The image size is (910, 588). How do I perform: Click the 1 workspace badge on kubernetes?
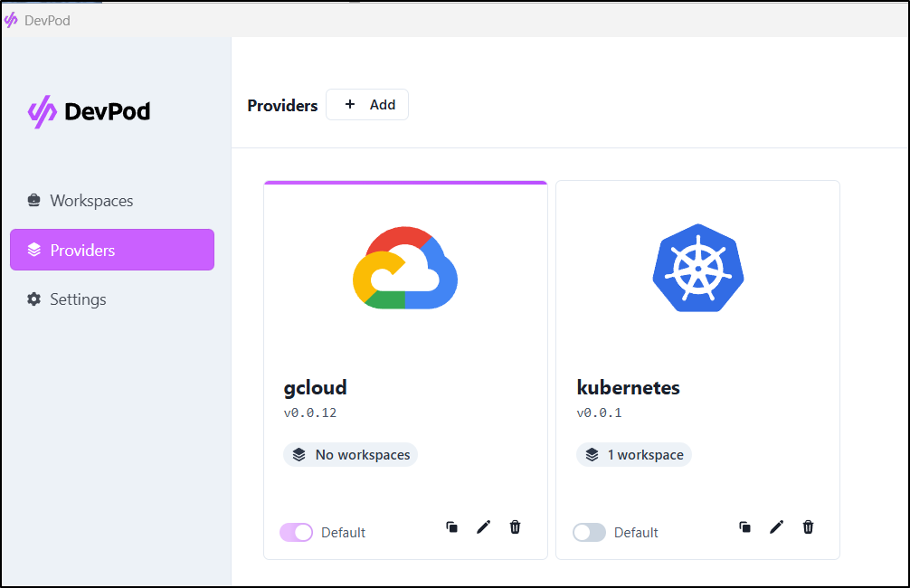pos(634,454)
